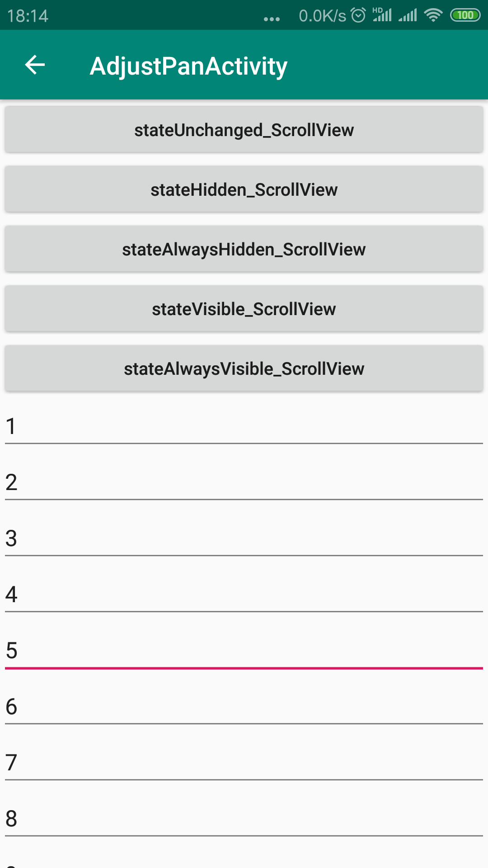Tap the three-dot notification indicator
This screenshot has height=868, width=488.
272,19
